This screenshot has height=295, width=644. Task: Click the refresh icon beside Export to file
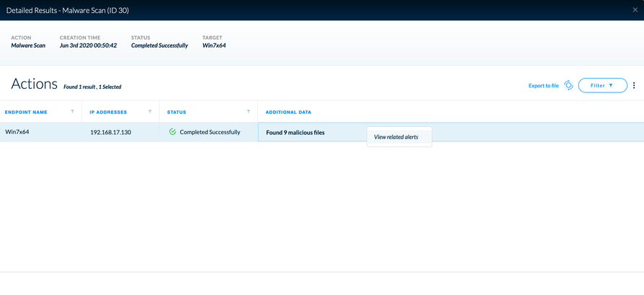coord(568,85)
